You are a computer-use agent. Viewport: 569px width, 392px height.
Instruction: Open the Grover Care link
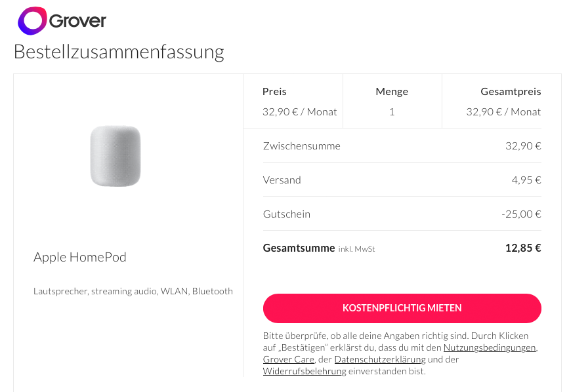[287, 359]
